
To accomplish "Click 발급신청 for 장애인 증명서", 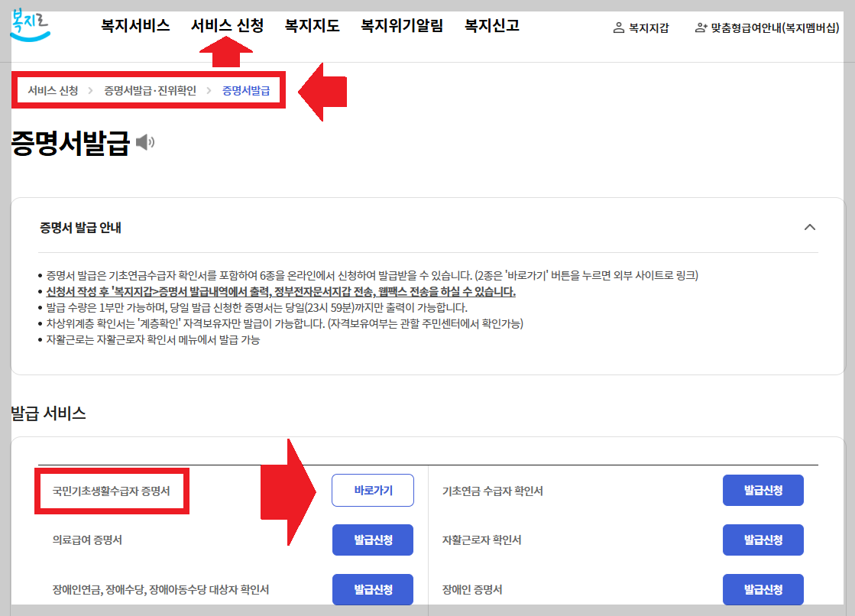I will pyautogui.click(x=763, y=589).
